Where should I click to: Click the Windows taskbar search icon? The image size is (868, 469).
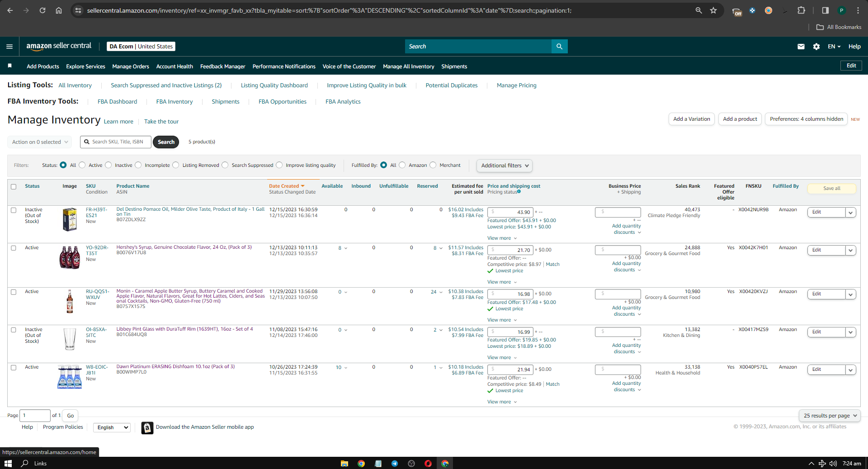25,463
